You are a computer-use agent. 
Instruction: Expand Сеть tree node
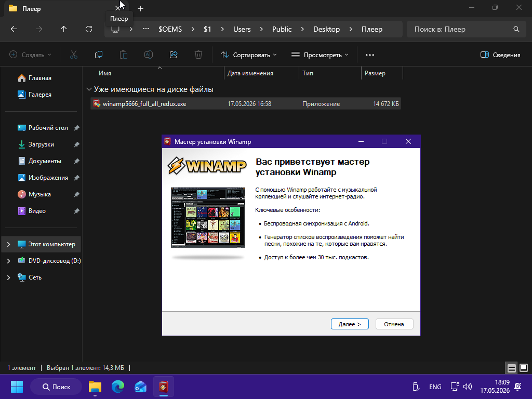[8, 277]
